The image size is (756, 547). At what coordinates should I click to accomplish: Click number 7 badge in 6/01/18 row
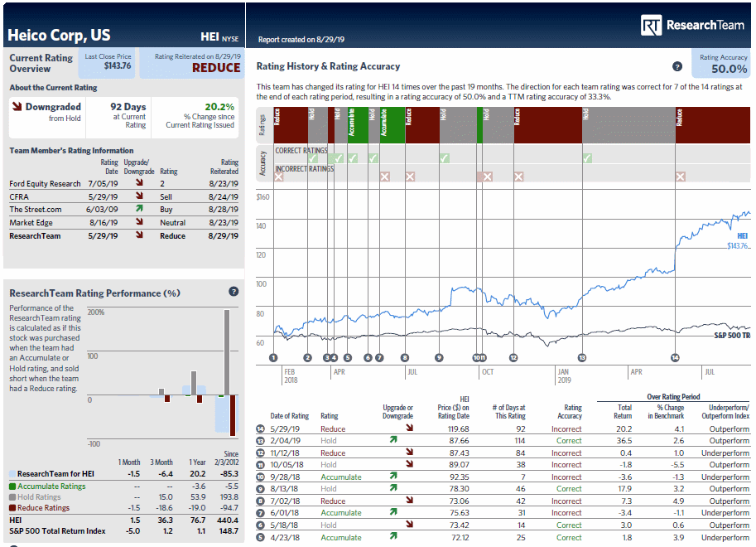260,513
